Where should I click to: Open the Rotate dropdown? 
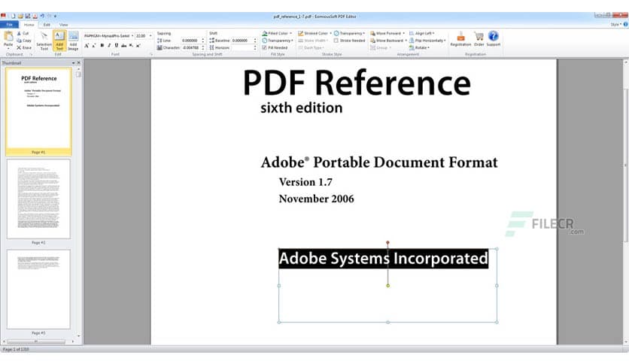coord(420,47)
